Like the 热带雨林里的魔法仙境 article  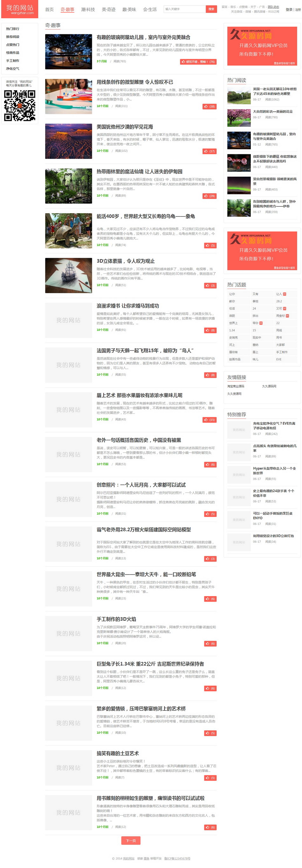click(209, 196)
